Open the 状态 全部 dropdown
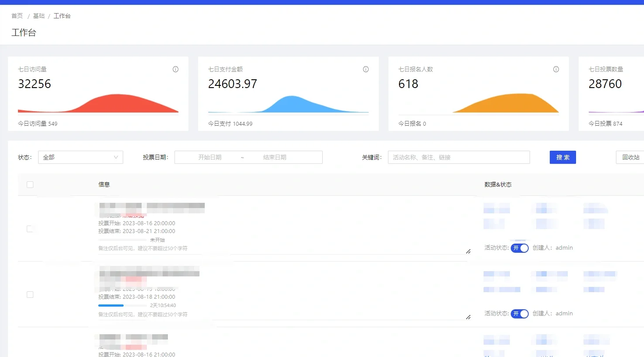644x357 pixels. click(x=81, y=157)
